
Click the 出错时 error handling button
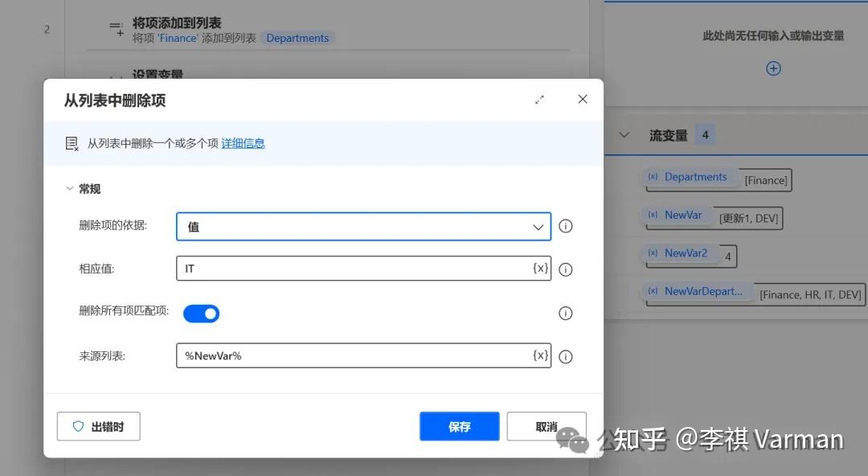pos(98,426)
